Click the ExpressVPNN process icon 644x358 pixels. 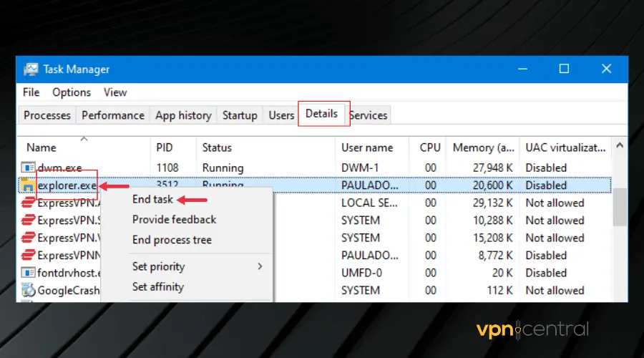coord(28,255)
